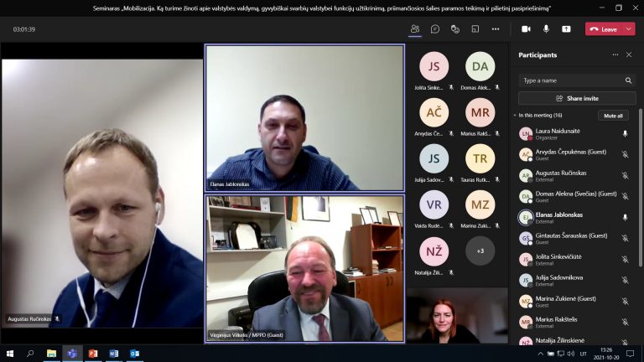This screenshot has height=362, width=644.
Task: Show hidden system tray icons chevron
Action: [x=541, y=354]
